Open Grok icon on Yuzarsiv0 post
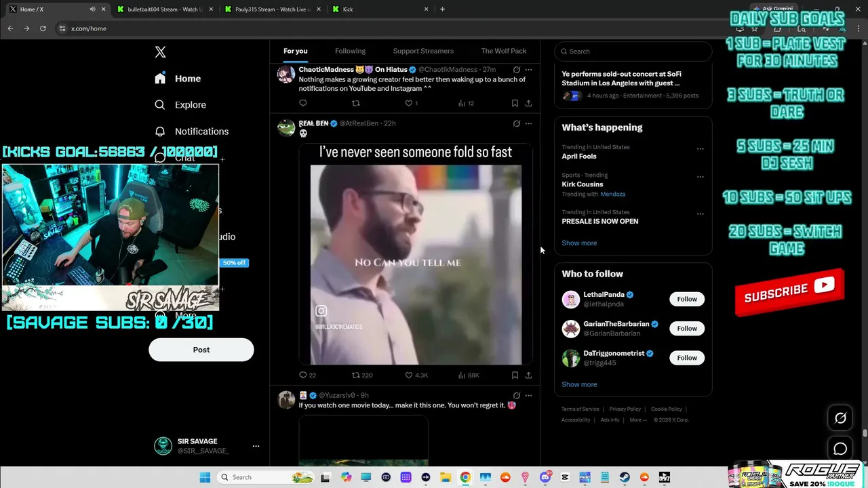The width and height of the screenshot is (868, 488). (x=517, y=395)
